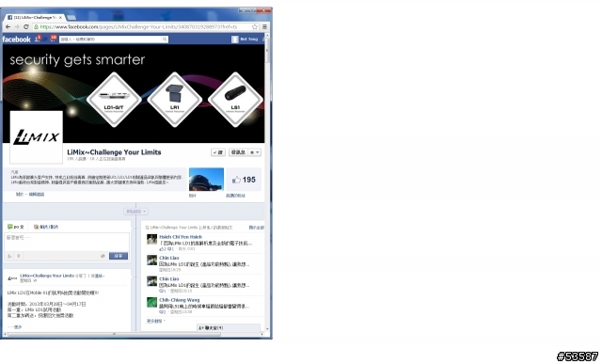Click the add location icon in composer

pyautogui.click(x=19, y=256)
